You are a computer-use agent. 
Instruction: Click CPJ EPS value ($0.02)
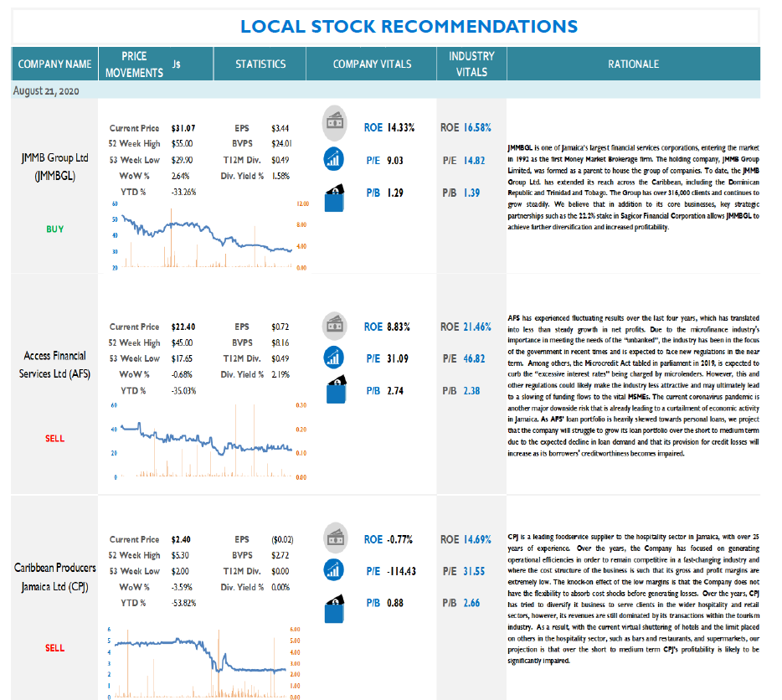(282, 540)
